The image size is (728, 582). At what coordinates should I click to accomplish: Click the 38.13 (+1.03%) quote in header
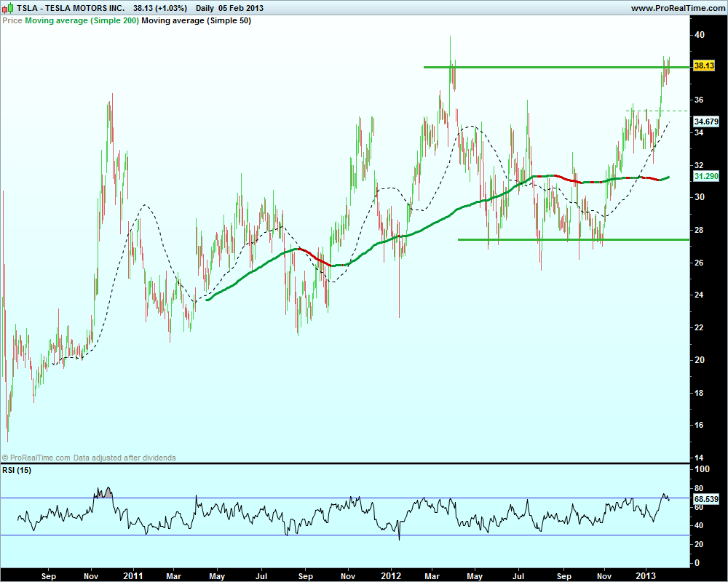(160, 8)
